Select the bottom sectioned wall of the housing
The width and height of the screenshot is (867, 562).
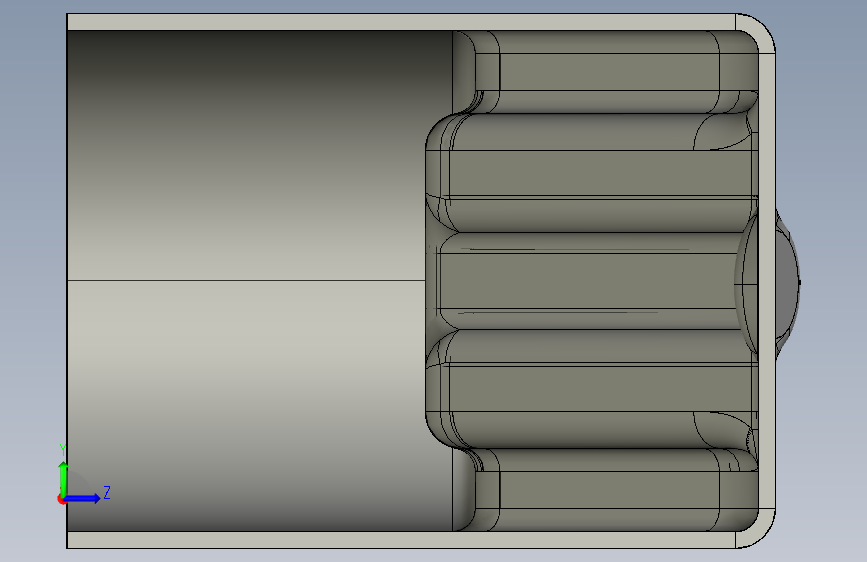(401, 540)
